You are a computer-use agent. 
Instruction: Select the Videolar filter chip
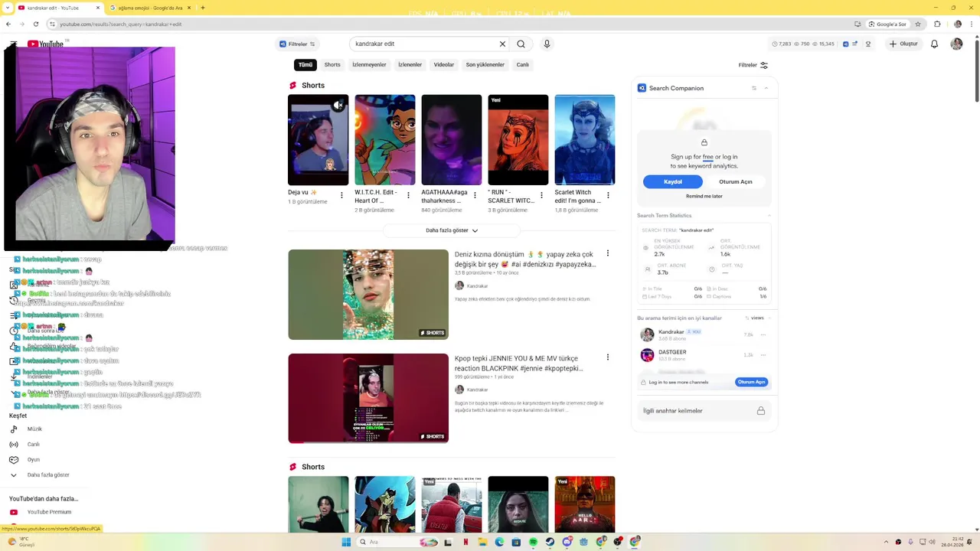(x=444, y=65)
